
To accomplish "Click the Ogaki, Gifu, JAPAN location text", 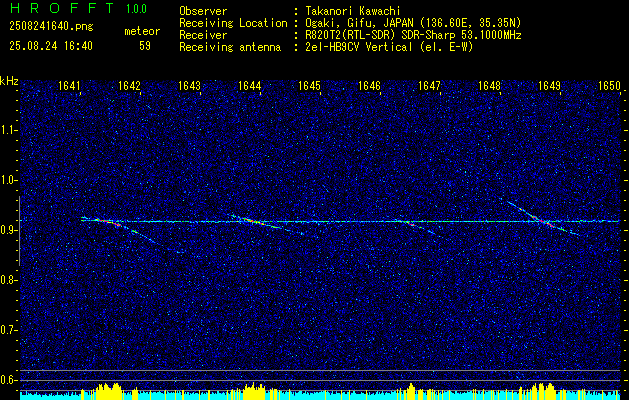I will tap(413, 23).
